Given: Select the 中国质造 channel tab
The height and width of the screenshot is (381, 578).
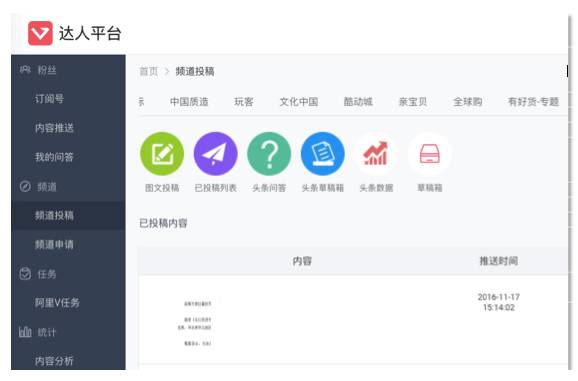Looking at the screenshot, I should point(189,102).
